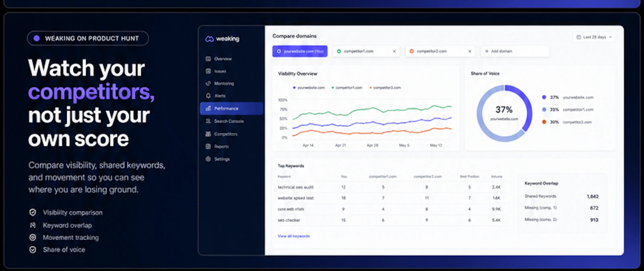Click the Add domain button
The height and width of the screenshot is (271, 644).
click(514, 51)
